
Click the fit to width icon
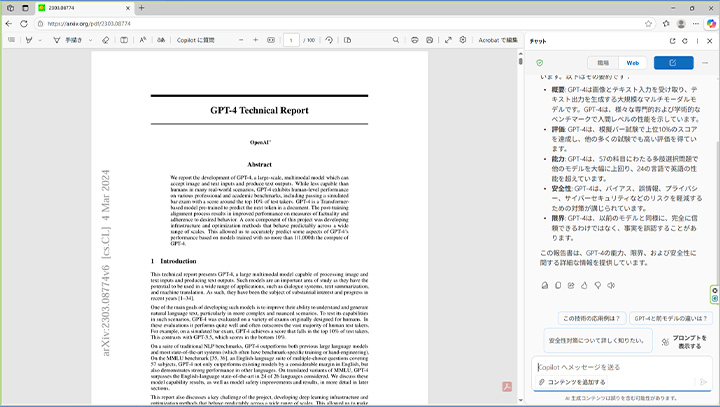(271, 40)
